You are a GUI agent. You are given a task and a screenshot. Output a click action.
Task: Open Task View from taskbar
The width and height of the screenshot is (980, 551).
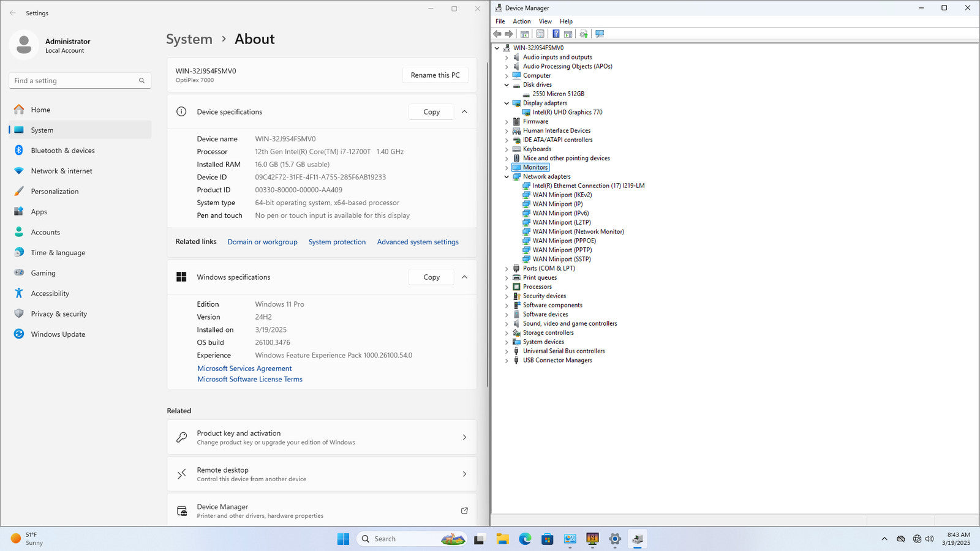[x=480, y=539]
